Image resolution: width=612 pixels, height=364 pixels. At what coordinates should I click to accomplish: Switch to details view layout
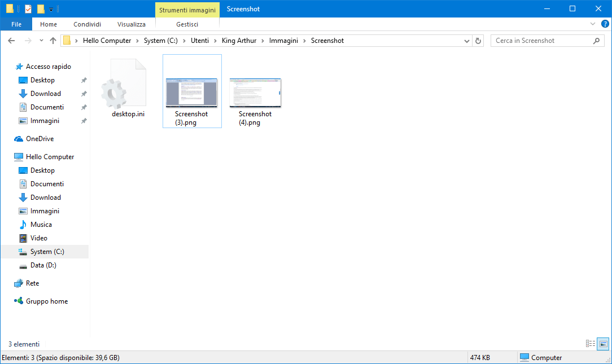coord(591,344)
